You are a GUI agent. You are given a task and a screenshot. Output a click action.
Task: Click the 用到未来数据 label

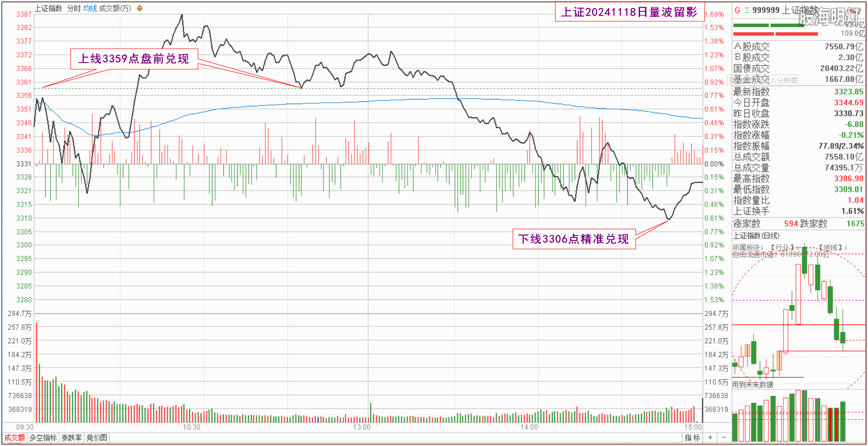[753, 384]
